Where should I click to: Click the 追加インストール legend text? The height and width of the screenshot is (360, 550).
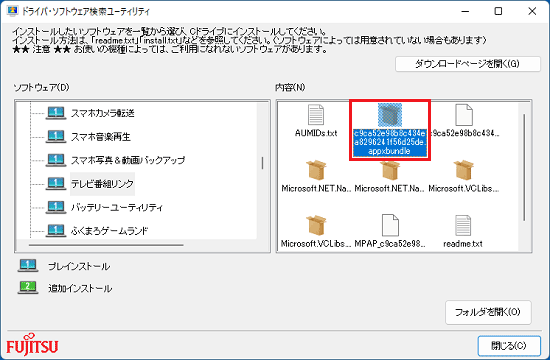(x=80, y=288)
